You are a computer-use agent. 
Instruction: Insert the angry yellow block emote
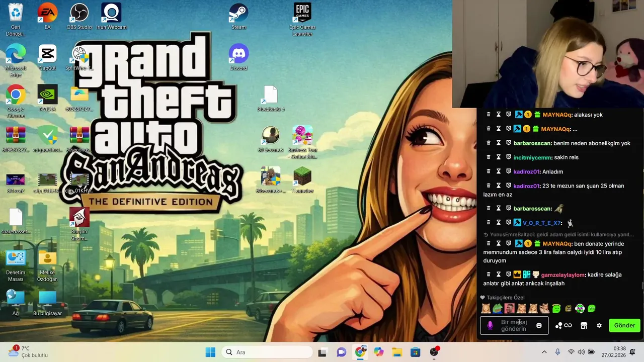click(x=568, y=308)
